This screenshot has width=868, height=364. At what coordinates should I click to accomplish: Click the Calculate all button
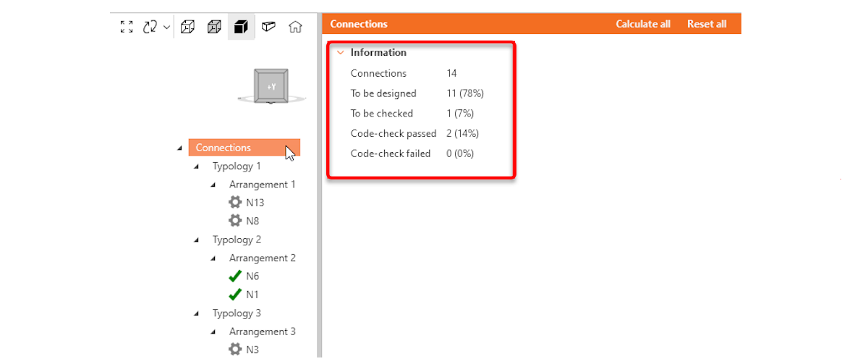click(642, 24)
